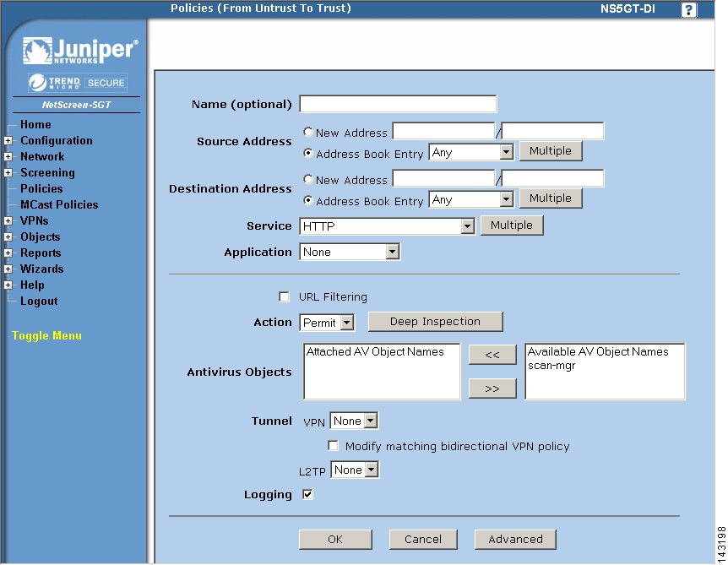Select Destination New Address radio
728x565 pixels.
(x=307, y=179)
